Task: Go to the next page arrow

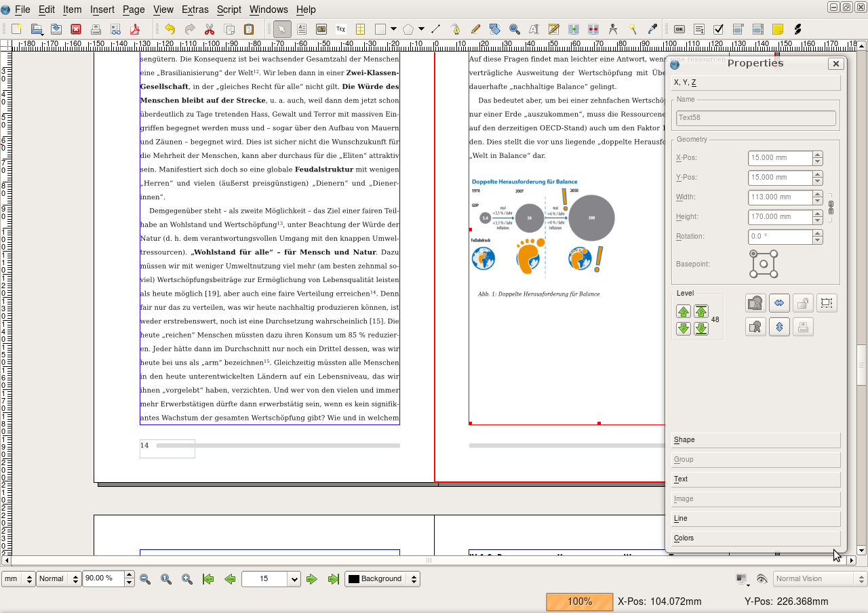Action: [312, 579]
